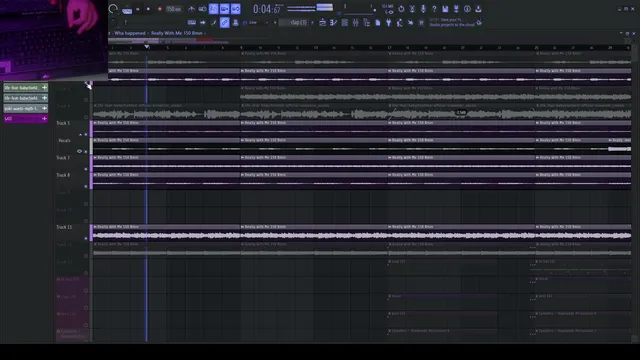This screenshot has height=360, width=640.
Task: Toggle the loop recording button
Action: (236, 9)
